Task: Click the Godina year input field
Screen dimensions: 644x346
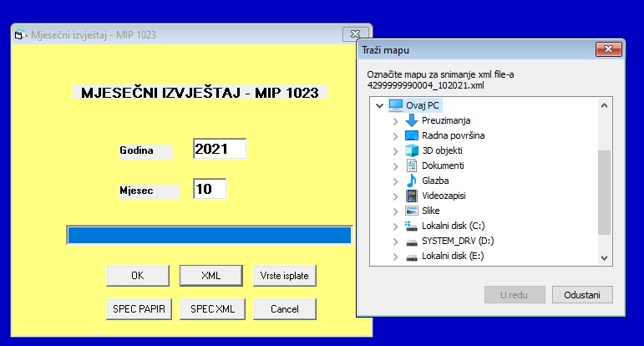Action: tap(220, 150)
